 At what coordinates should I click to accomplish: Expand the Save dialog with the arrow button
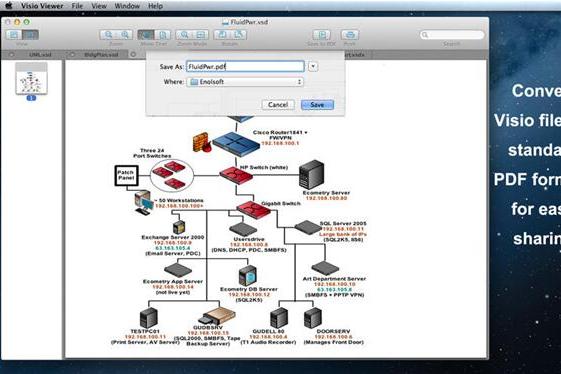(313, 67)
